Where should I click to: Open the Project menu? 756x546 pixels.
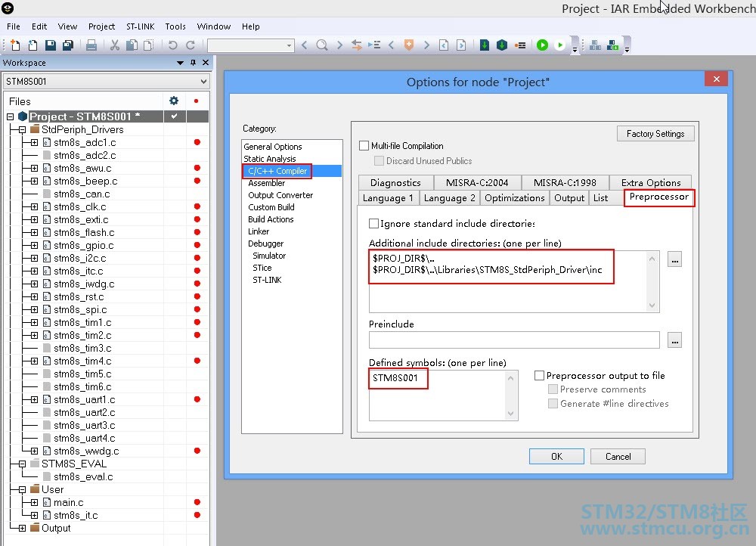(x=101, y=26)
